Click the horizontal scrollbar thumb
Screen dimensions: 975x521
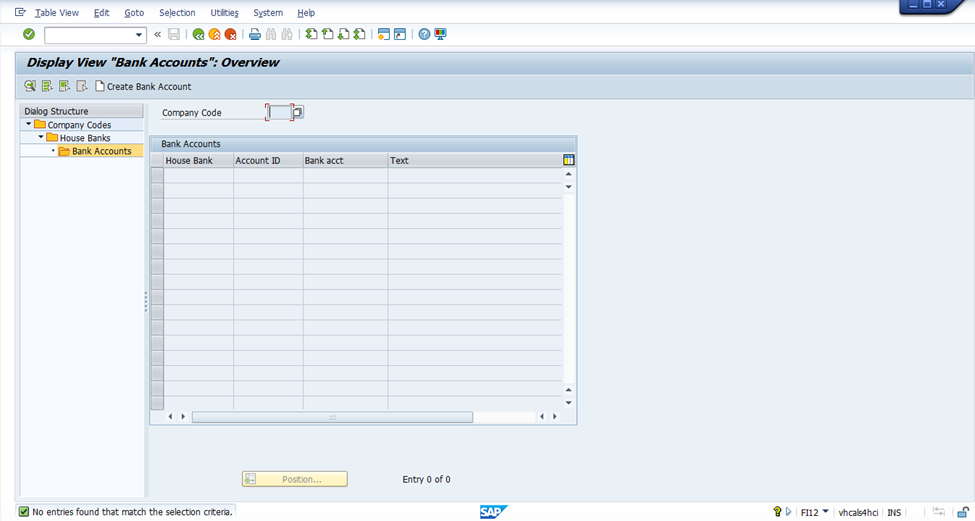332,417
